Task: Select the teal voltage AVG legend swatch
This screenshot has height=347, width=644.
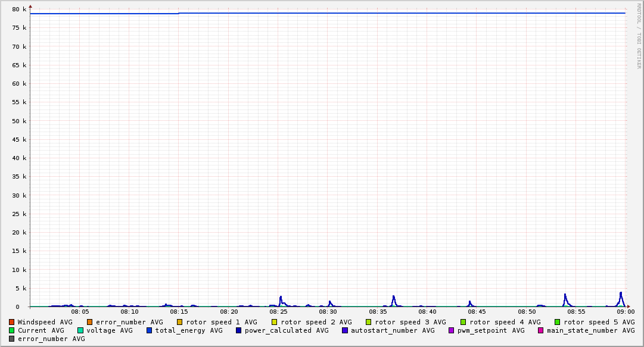Action: pos(80,330)
